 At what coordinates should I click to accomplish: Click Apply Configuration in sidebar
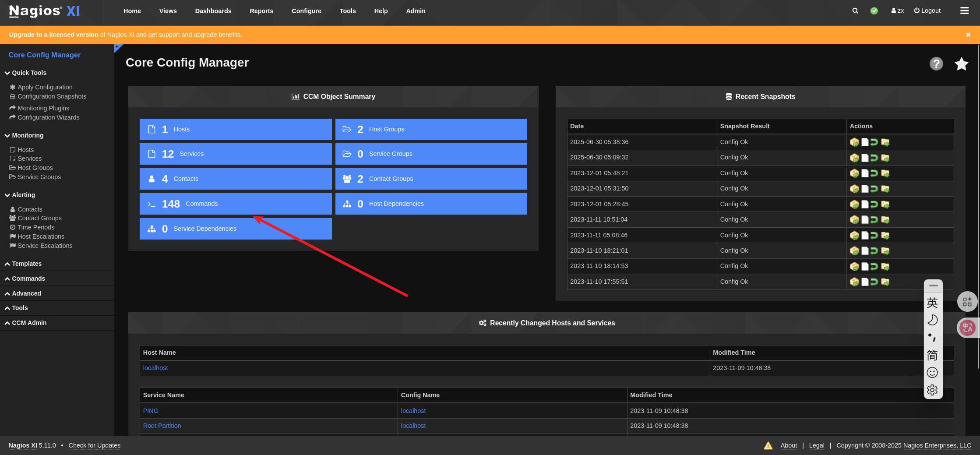point(45,87)
